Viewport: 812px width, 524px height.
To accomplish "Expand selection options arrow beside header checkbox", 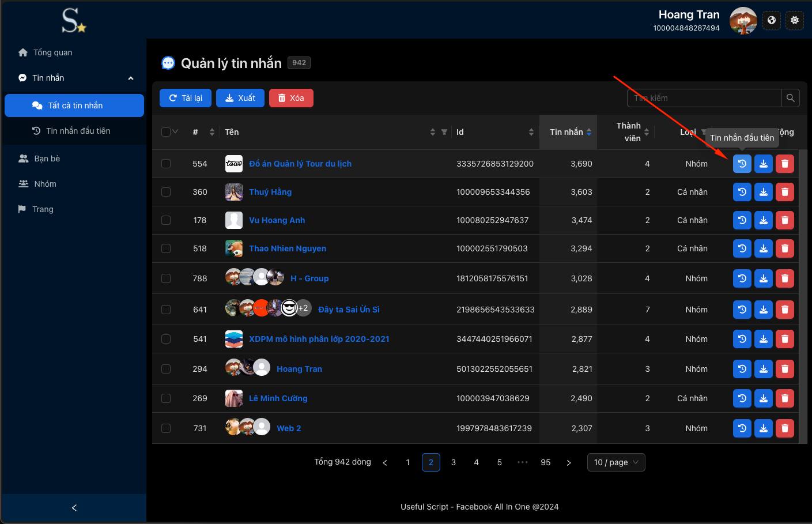I will coord(175,132).
